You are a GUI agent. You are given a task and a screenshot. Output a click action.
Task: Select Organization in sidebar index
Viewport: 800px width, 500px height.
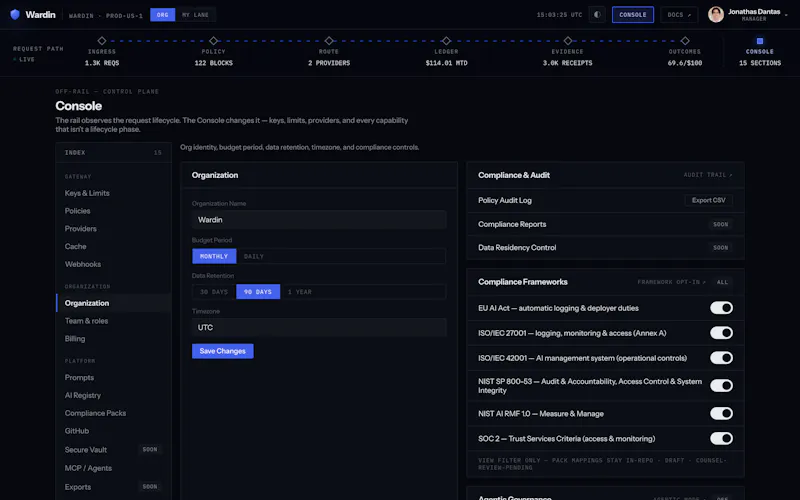pos(113,303)
